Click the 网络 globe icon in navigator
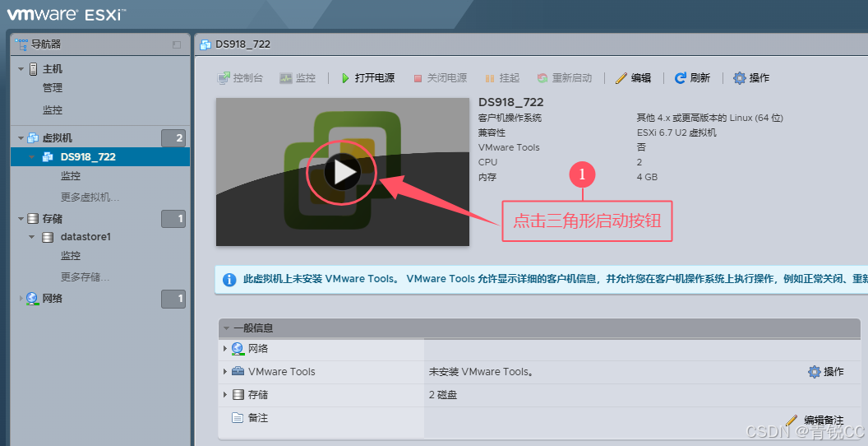The width and height of the screenshot is (868, 446). click(x=32, y=299)
